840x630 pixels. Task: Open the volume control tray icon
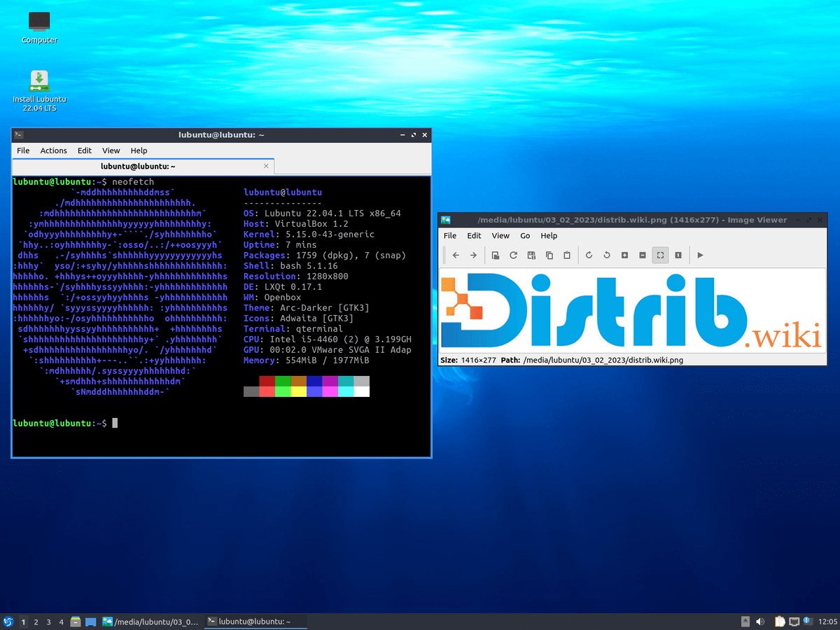(x=760, y=622)
